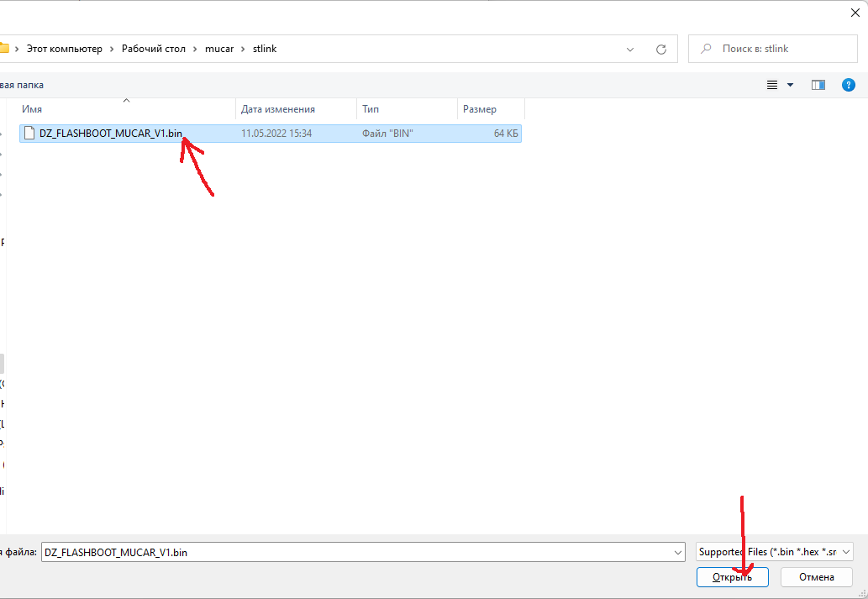Screen dimensions: 868x599
Task: Expand the view options dropdown arrow
Action: pyautogui.click(x=790, y=85)
